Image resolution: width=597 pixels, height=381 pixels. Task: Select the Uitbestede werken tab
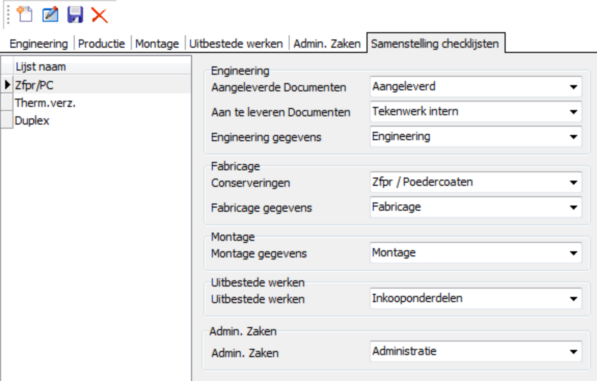236,44
